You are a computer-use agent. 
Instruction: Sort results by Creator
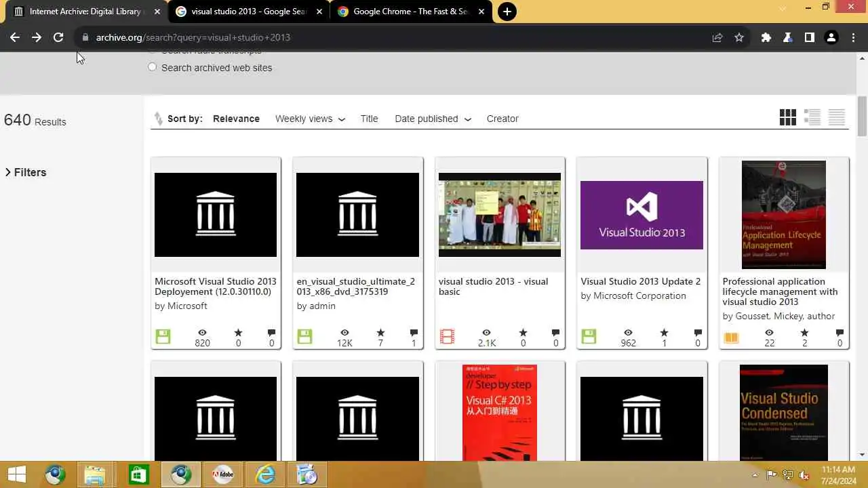click(502, 119)
